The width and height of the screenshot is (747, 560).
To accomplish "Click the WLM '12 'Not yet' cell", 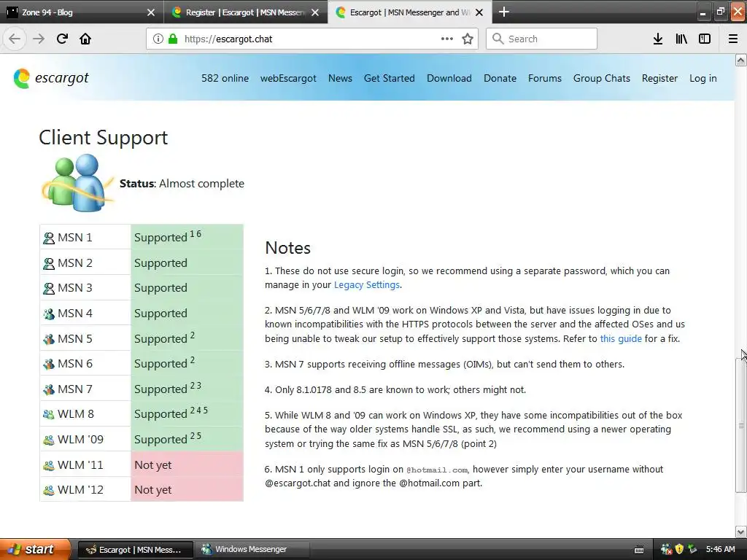I will click(x=187, y=489).
